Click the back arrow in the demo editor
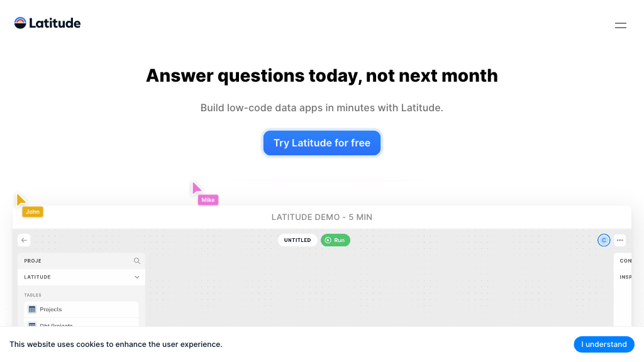Image resolution: width=644 pixels, height=362 pixels. pos(24,240)
